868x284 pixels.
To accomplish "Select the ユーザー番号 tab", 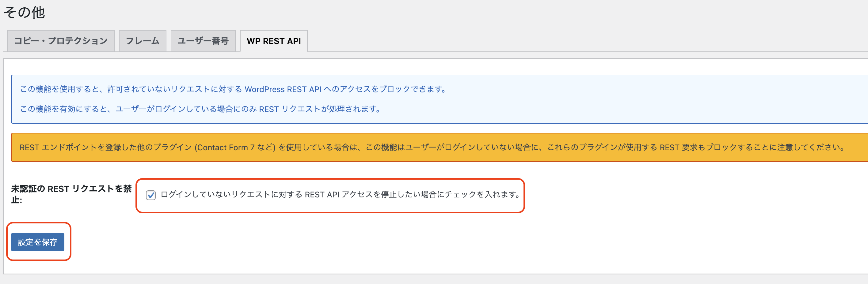I will [203, 41].
